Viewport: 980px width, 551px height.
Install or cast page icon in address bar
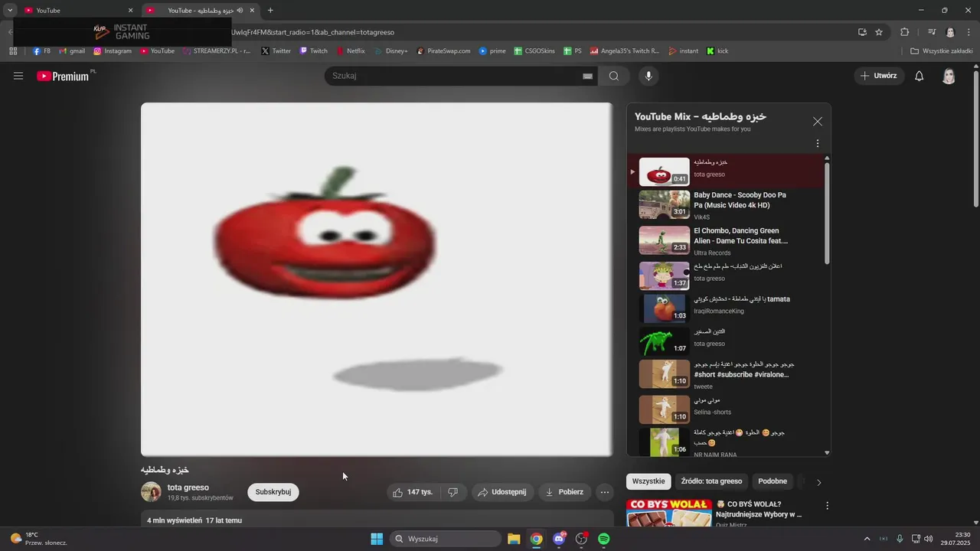[x=862, y=32]
